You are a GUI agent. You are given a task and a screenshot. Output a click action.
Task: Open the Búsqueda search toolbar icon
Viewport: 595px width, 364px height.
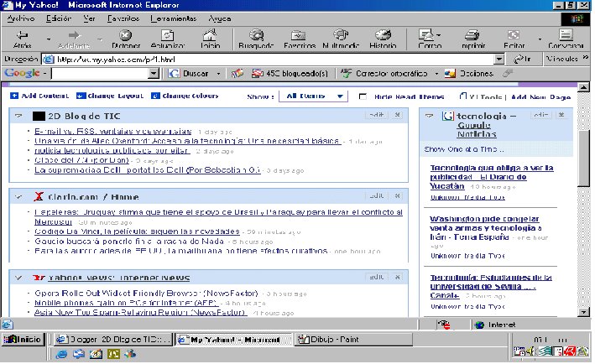point(257,35)
